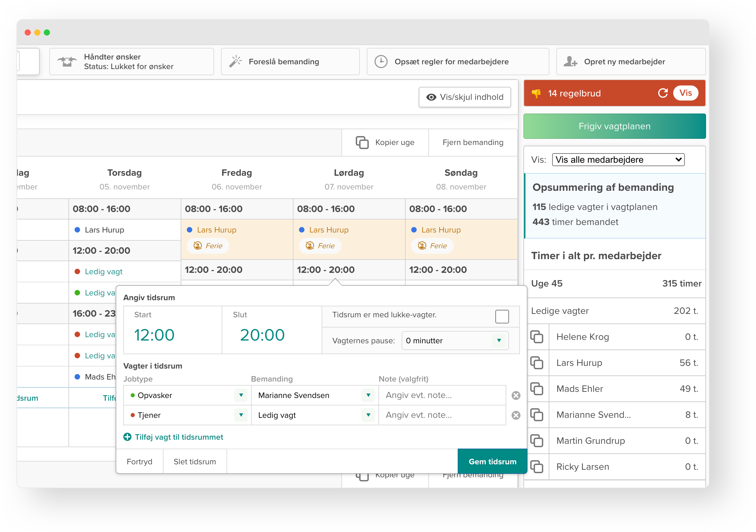This screenshot has width=756, height=532.
Task: Click the Ferie icon on Lars Hurup's Saturday shift
Action: (309, 245)
